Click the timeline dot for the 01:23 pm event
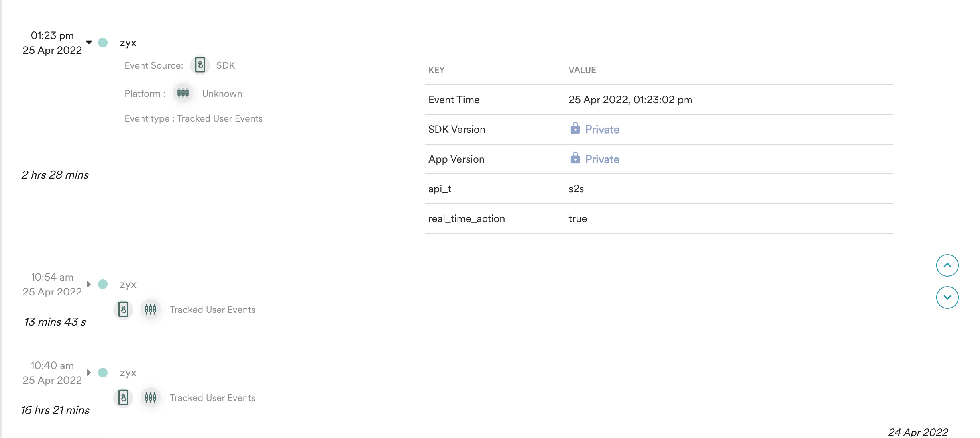The image size is (980, 438). point(103,43)
